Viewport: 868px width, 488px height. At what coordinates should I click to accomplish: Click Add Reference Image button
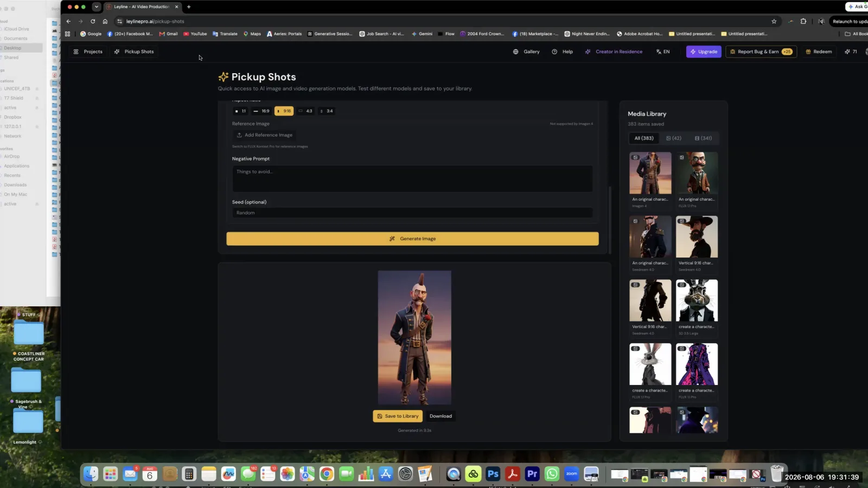pos(265,135)
